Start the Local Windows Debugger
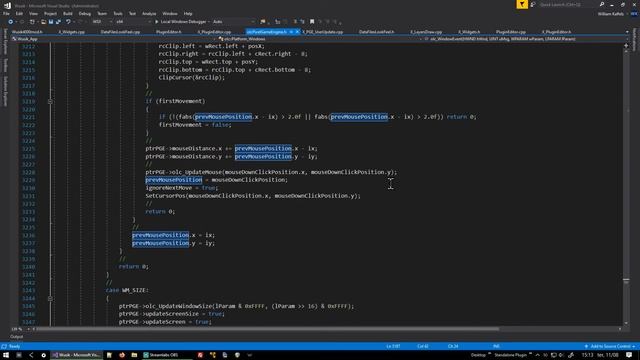Screen dimensions: 640x360 180,22
